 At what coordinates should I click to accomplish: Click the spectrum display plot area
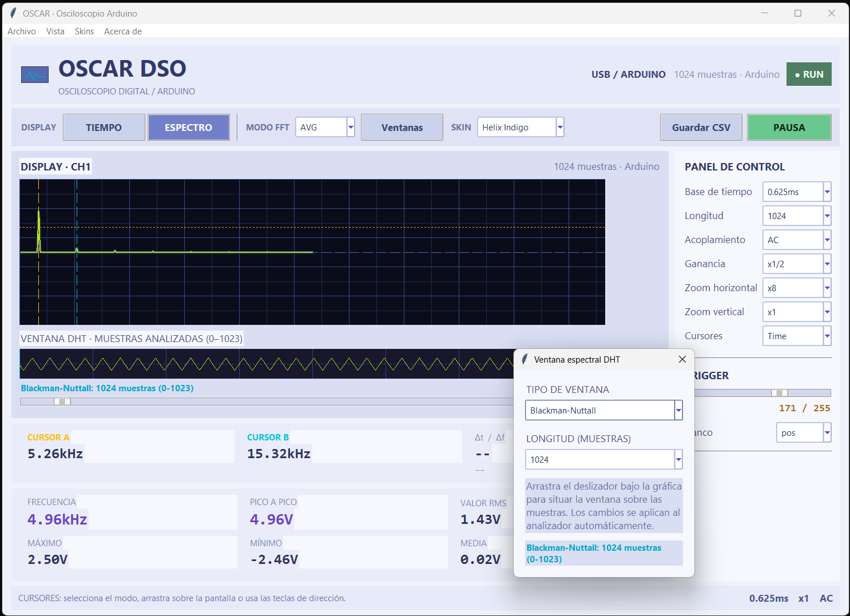312,252
